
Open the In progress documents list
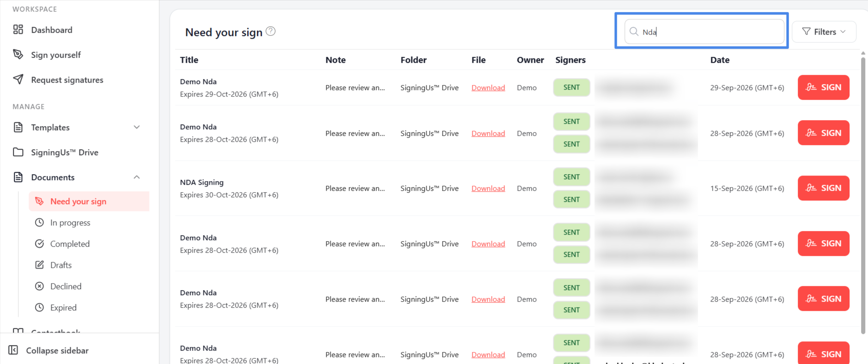[70, 223]
